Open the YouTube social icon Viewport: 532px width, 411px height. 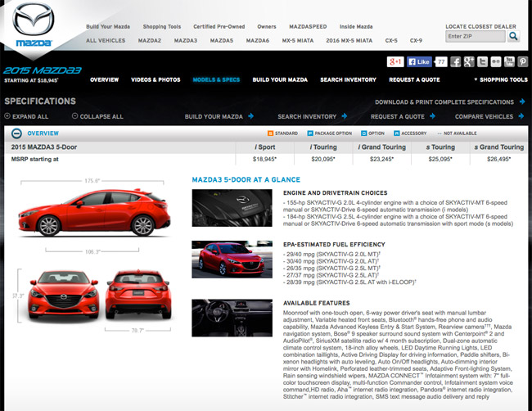click(x=509, y=61)
